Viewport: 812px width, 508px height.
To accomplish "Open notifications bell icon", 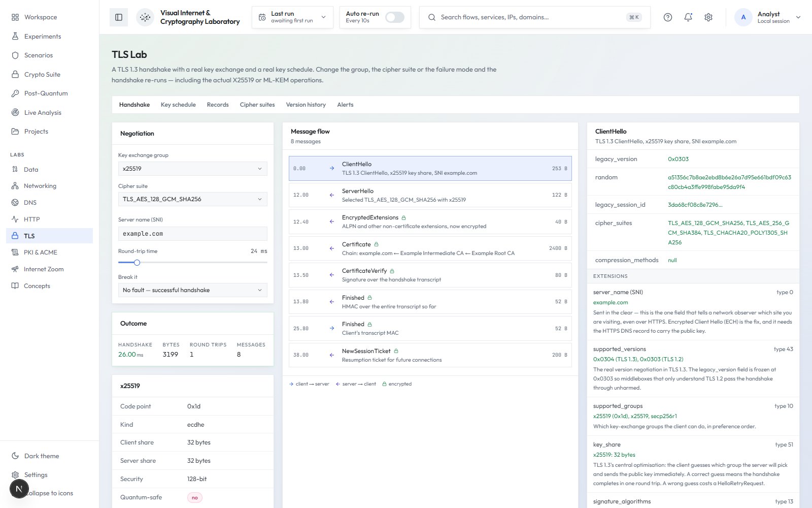I will [x=688, y=17].
